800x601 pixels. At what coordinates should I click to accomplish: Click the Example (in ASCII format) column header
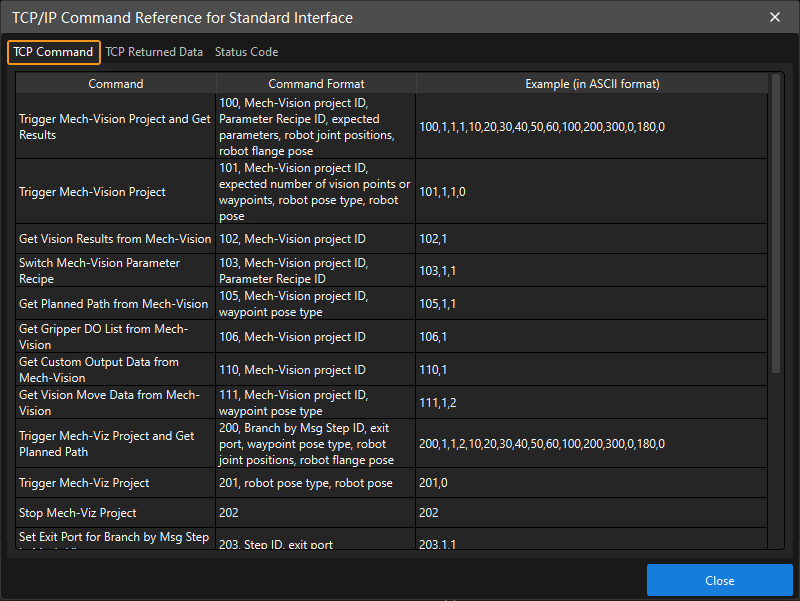592,84
